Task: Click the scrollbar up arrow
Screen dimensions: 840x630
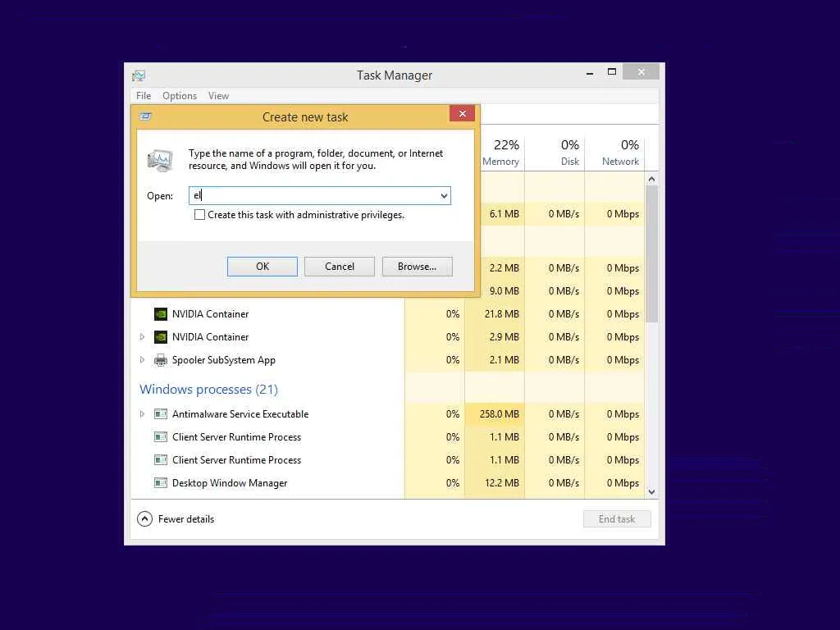Action: [x=651, y=179]
